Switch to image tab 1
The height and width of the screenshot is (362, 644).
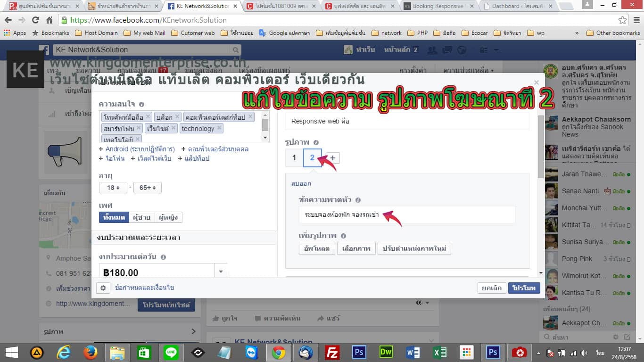point(294,158)
